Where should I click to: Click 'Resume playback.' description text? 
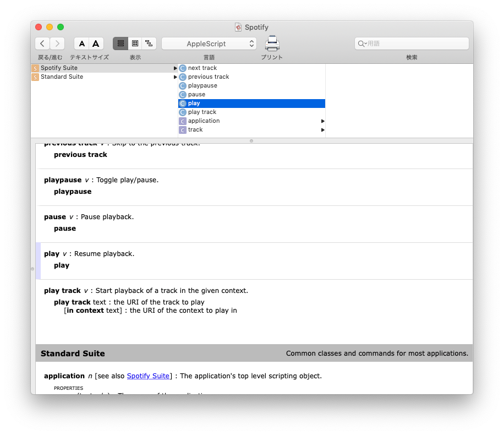(104, 254)
